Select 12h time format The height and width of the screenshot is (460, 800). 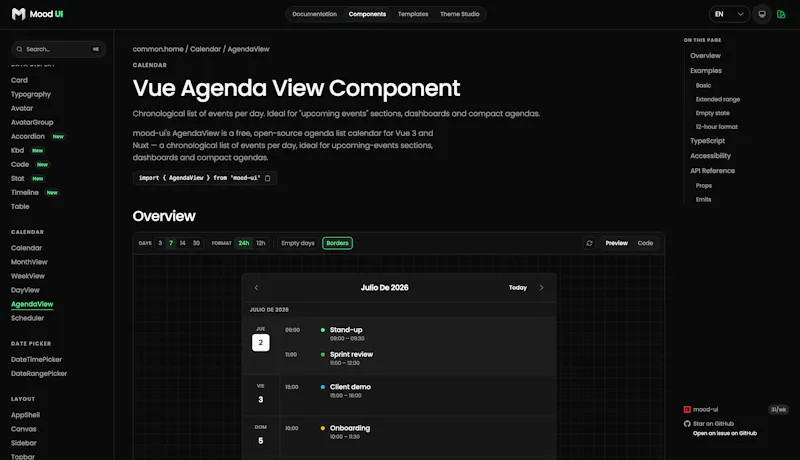click(x=261, y=243)
